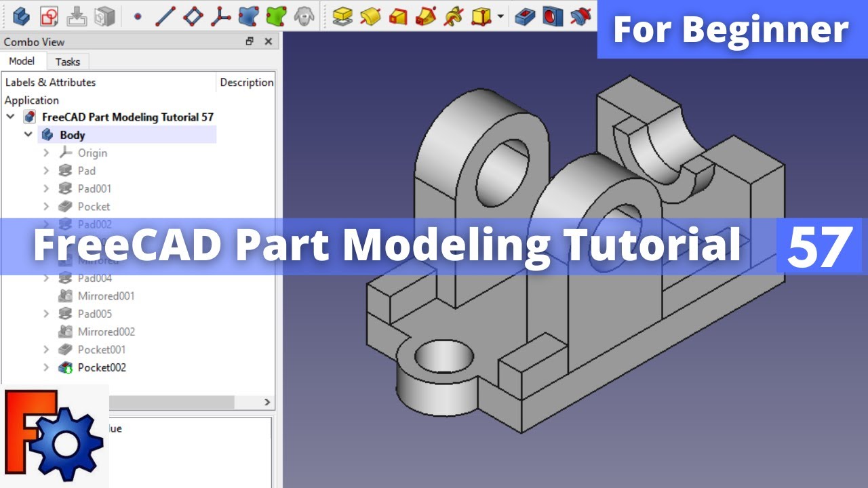Select the Datum point tool

point(138,16)
